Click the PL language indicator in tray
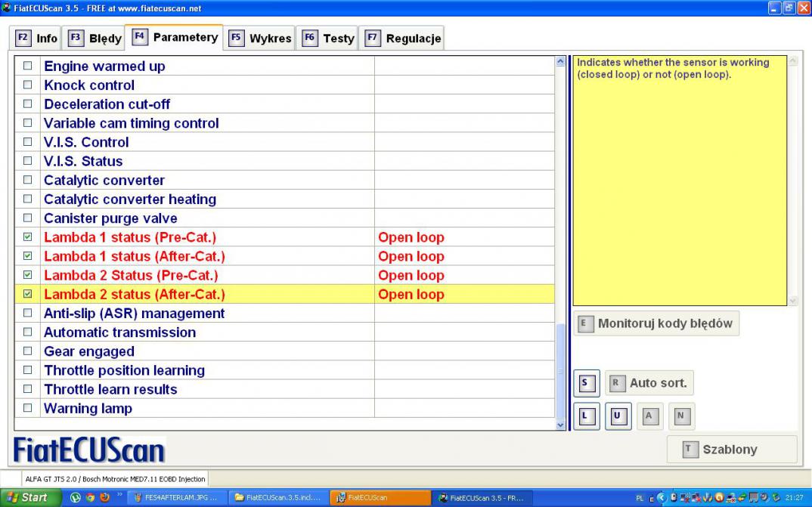Viewport: 812px width, 507px height. 640,498
